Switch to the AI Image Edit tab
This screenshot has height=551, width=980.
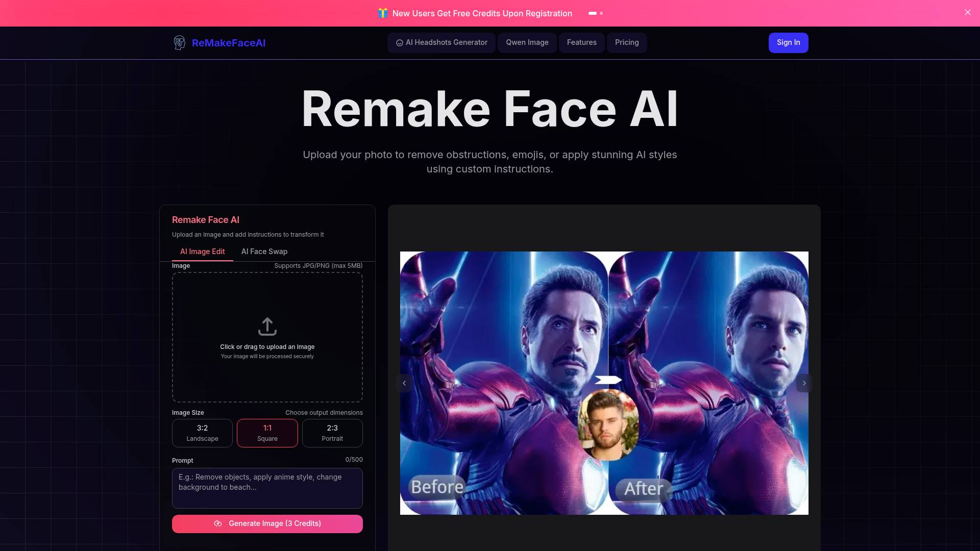click(x=203, y=252)
